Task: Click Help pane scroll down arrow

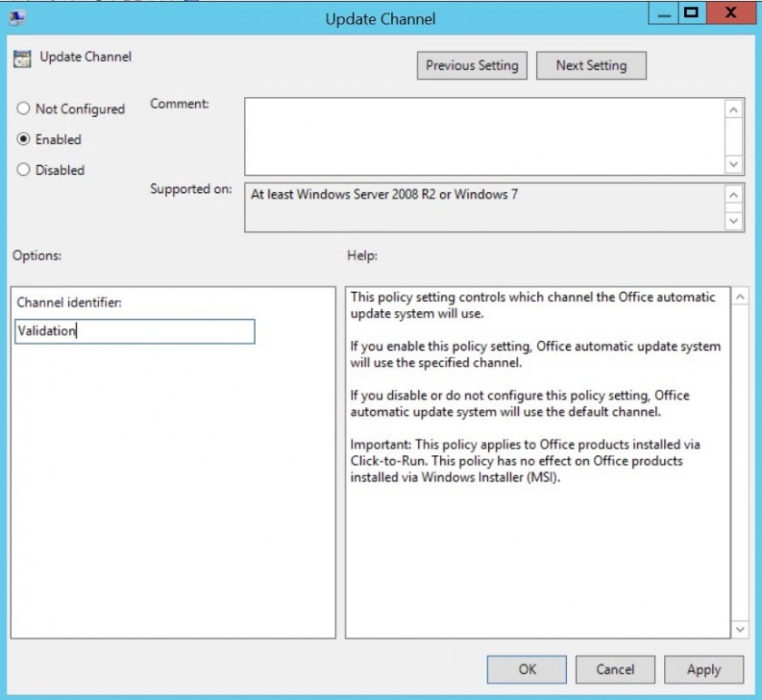Action: 739,629
